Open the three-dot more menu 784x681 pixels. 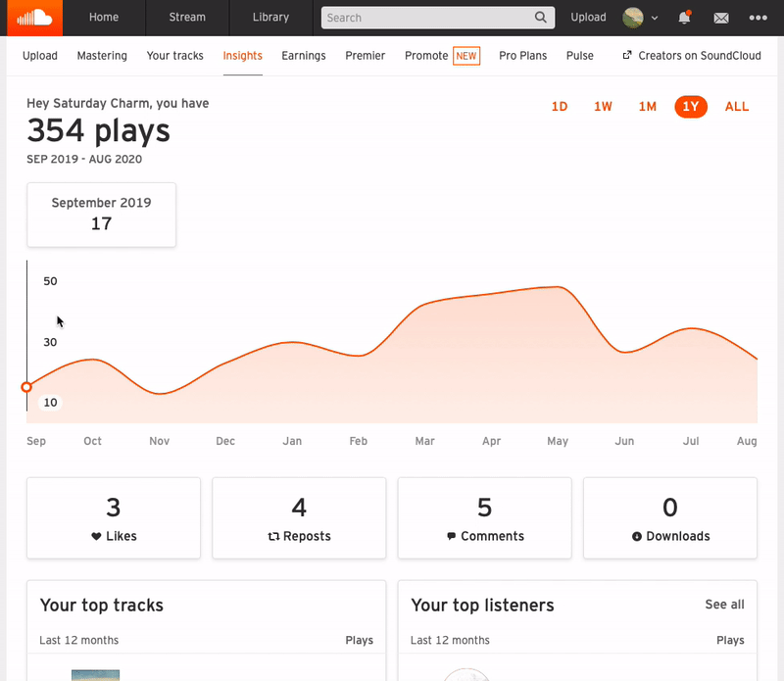pos(758,18)
